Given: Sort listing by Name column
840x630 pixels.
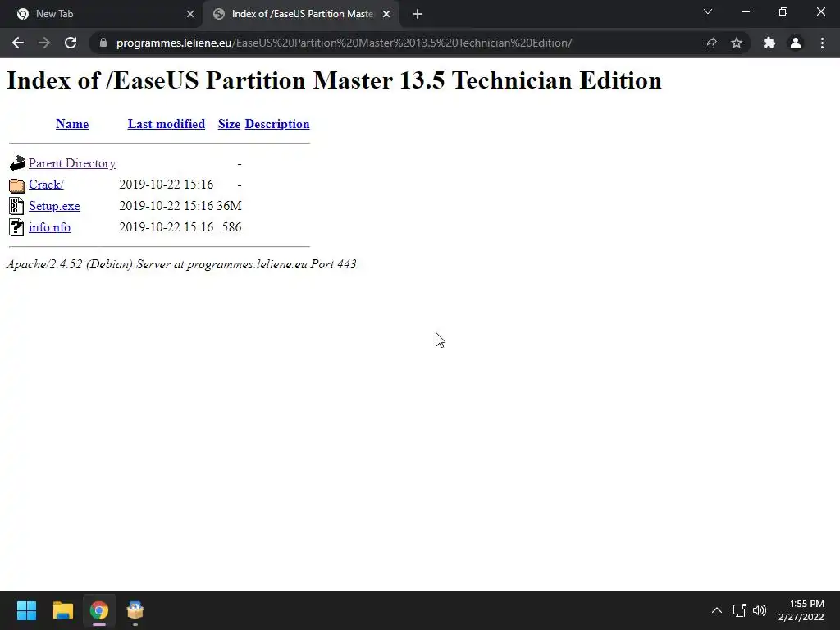Looking at the screenshot, I should coord(72,124).
